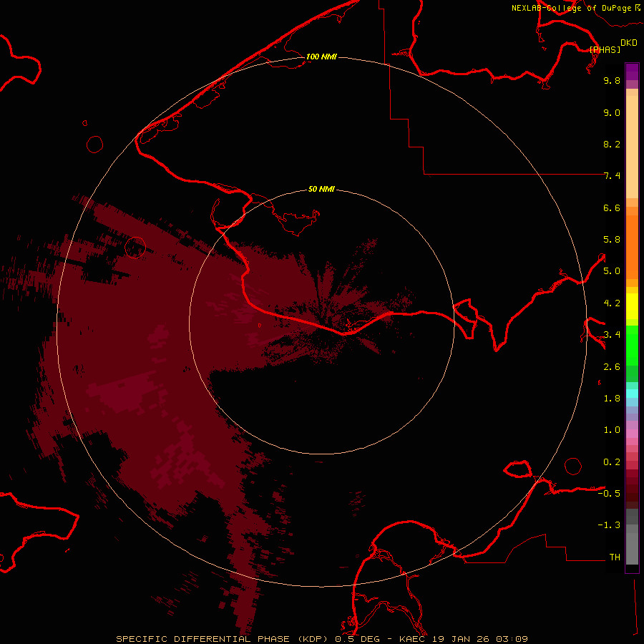Click the SPECIFIC DIFFERENTIAL PHASE (KDP) title text
The width and height of the screenshot is (644, 644).
[x=222, y=639]
